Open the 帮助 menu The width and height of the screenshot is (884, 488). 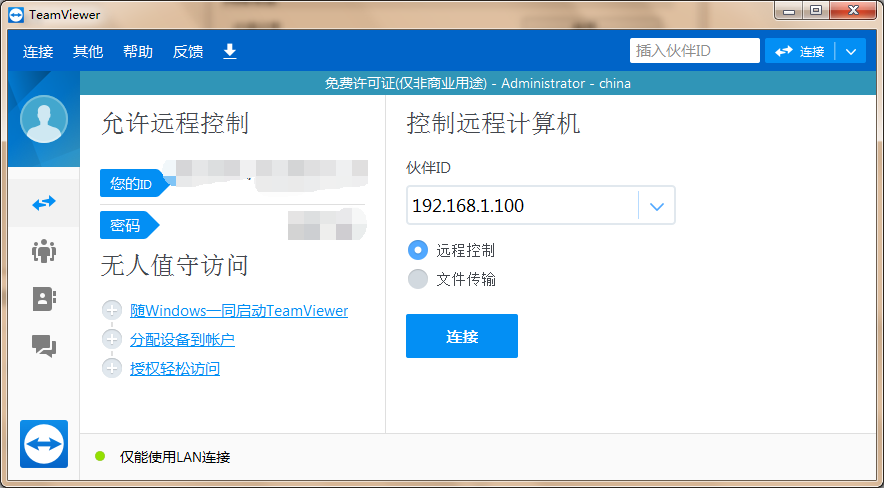(138, 51)
